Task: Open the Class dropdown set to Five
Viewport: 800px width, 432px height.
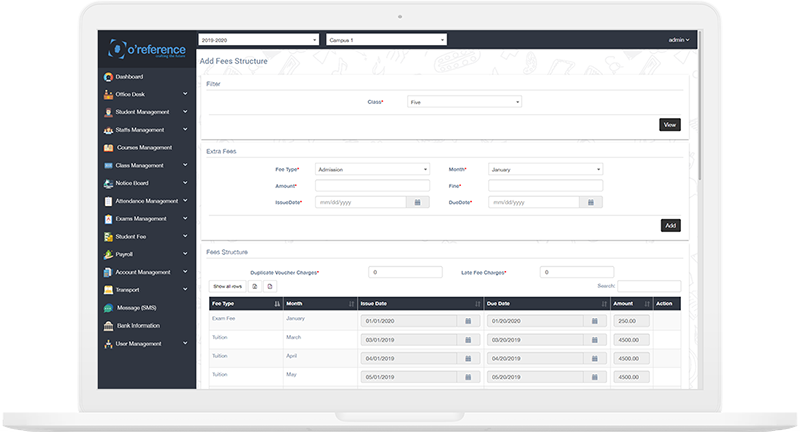Action: tap(464, 102)
